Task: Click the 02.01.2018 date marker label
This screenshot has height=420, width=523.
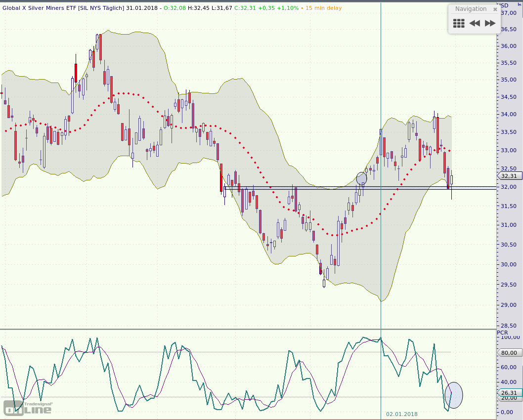Action: [401, 414]
